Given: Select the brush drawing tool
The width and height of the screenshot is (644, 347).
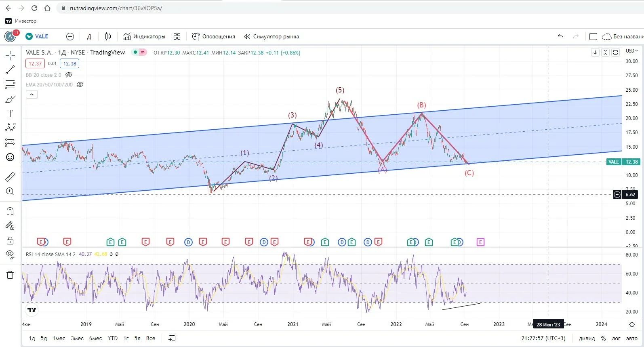Looking at the screenshot, I should point(10,99).
